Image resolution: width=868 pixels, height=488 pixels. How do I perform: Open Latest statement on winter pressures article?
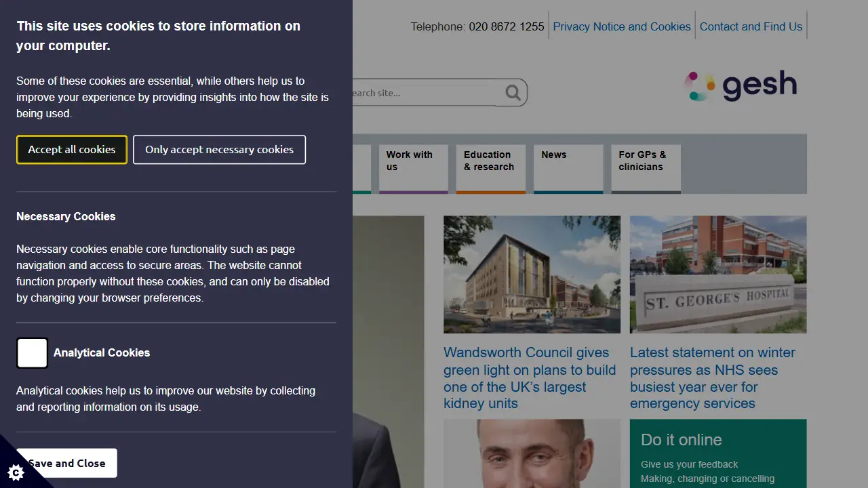(713, 378)
